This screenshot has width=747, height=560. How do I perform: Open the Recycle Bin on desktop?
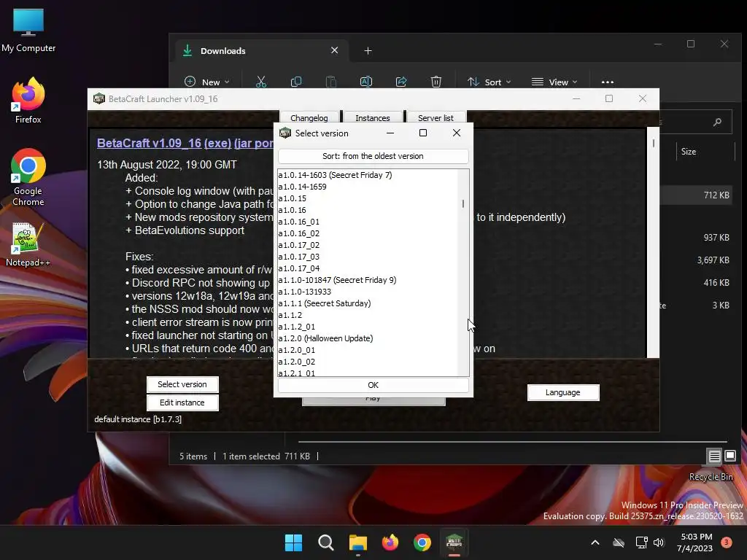pyautogui.click(x=711, y=477)
